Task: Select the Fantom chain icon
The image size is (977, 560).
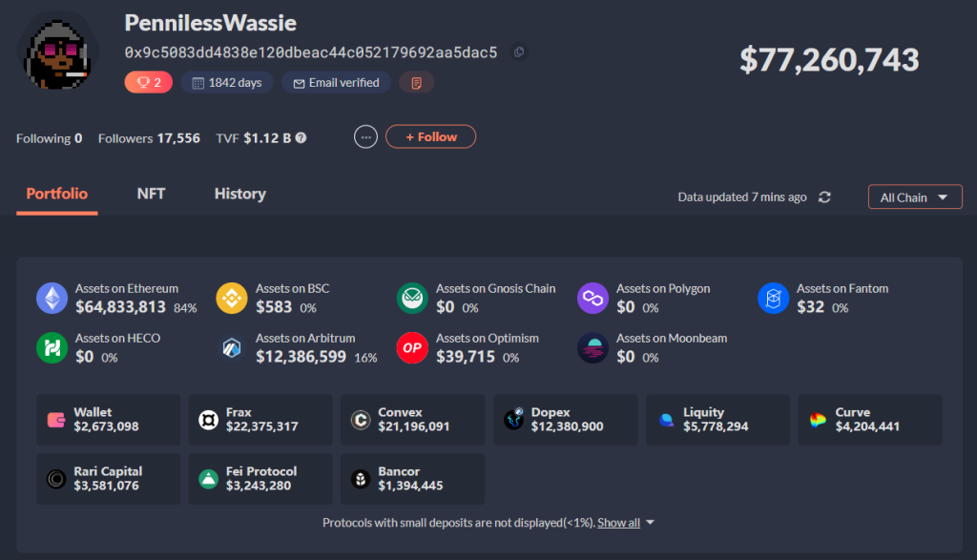Action: click(x=773, y=298)
